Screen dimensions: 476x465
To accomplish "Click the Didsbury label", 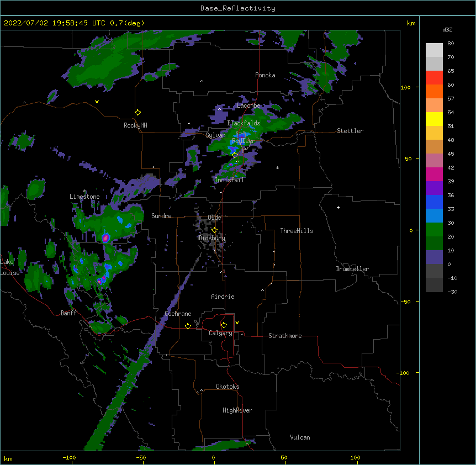I will pos(211,238).
